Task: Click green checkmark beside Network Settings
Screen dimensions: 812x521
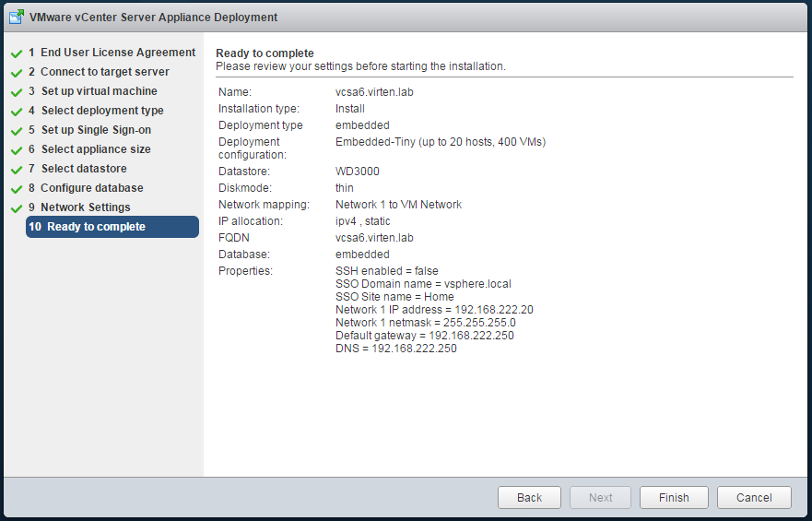Action: (x=17, y=208)
